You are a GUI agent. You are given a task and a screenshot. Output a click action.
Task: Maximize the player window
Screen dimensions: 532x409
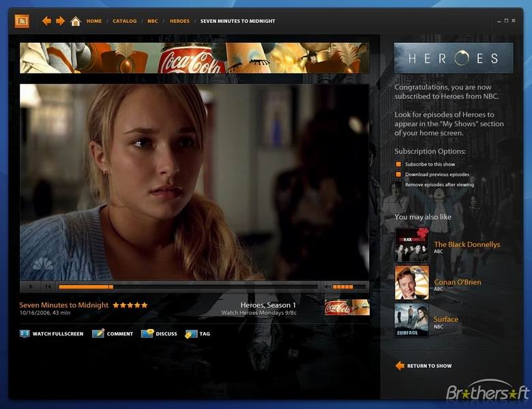506,20
